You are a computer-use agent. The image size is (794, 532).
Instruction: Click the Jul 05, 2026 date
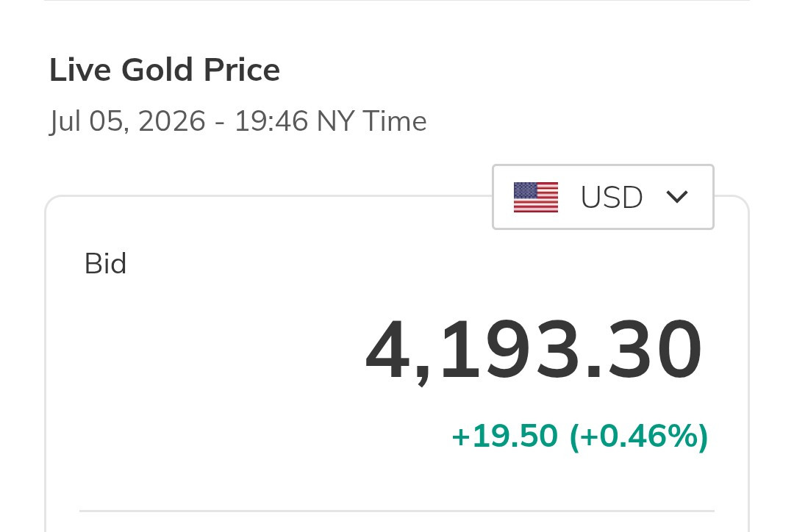point(127,121)
